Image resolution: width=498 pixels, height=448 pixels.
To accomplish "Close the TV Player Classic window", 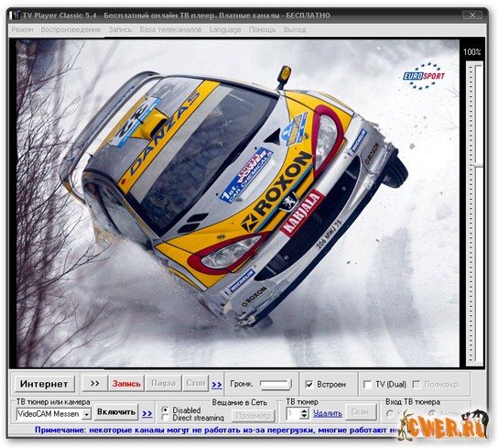I will point(472,15).
